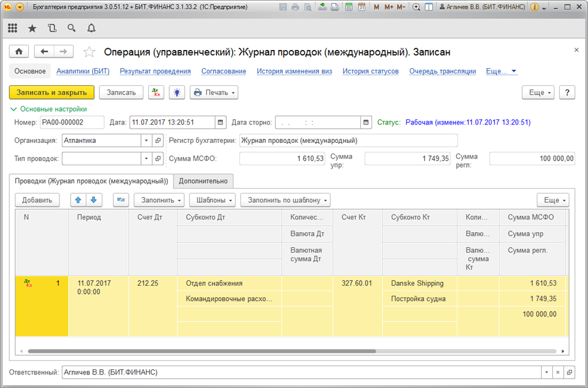Open the Результат проведения link tab
588x388 pixels.
point(155,71)
